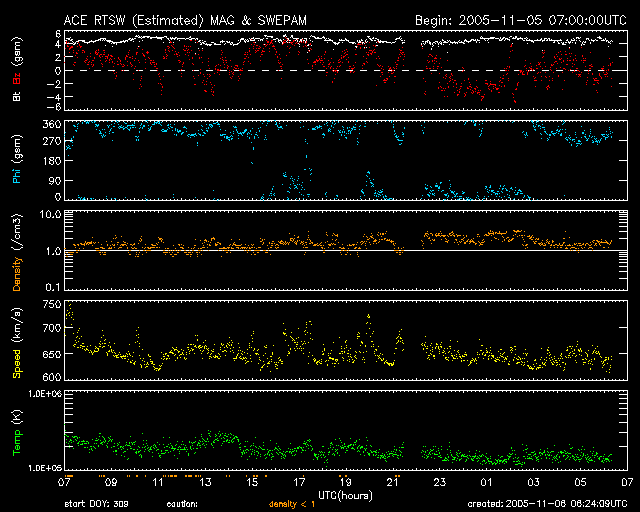Click the '270' tick on the Phi axis

[52, 141]
